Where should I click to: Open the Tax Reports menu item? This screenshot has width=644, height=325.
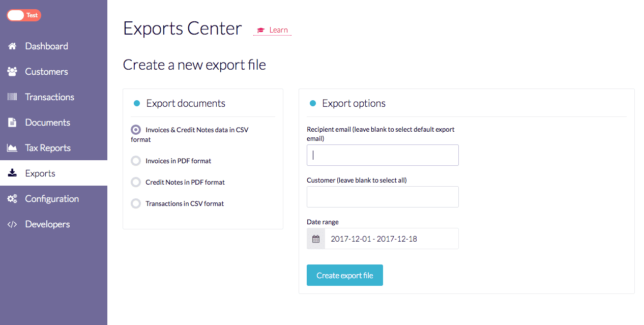48,148
